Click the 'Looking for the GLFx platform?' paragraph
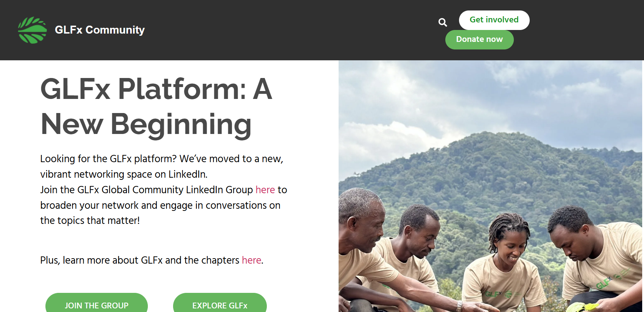 [x=162, y=166]
